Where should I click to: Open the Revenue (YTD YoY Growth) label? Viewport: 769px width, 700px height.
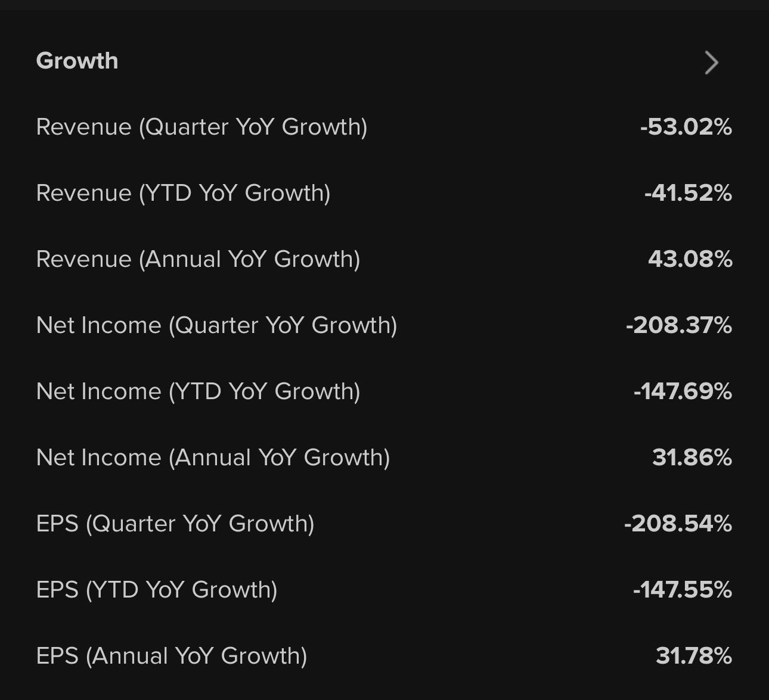[x=183, y=193]
